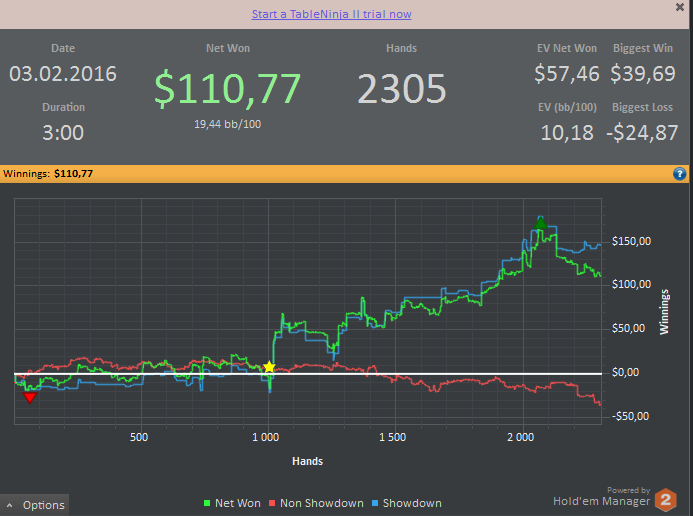693x516 pixels.
Task: Click the Winnings vertical axis title
Action: pos(664,312)
